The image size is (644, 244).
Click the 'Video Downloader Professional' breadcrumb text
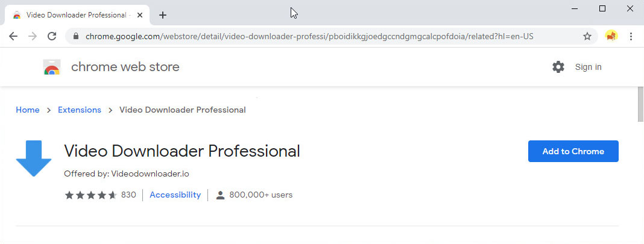(x=182, y=110)
